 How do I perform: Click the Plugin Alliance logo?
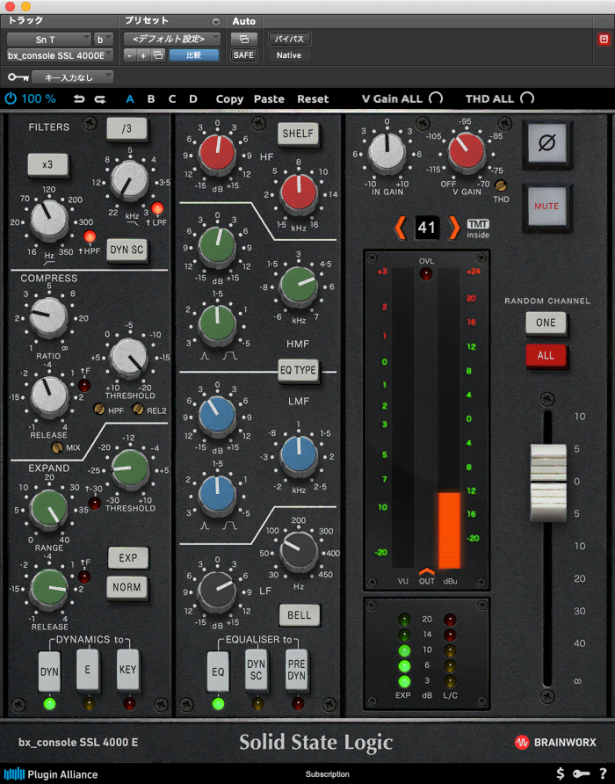click(x=50, y=774)
